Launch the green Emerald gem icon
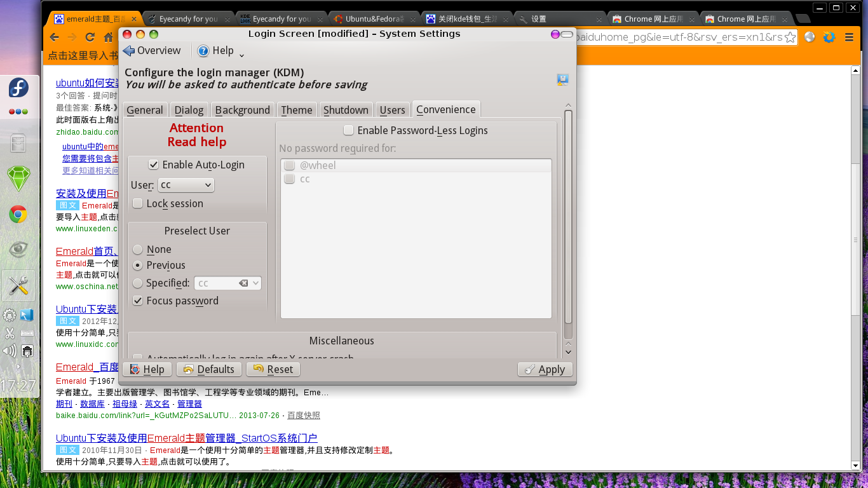Viewport: 868px width, 488px height. pos(18,179)
